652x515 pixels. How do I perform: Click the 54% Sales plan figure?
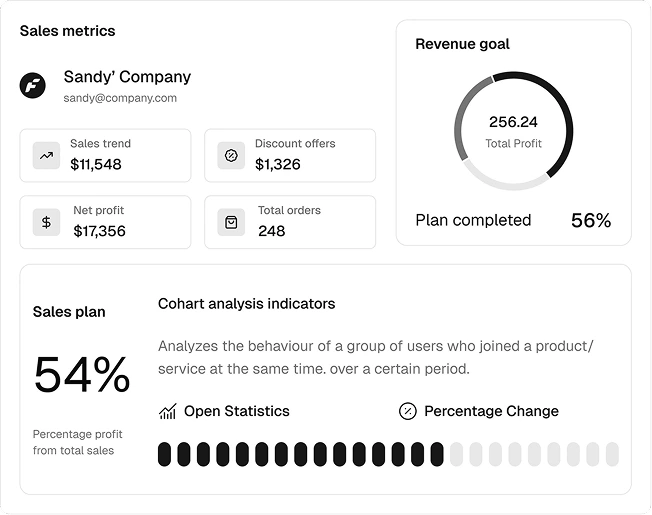[82, 375]
